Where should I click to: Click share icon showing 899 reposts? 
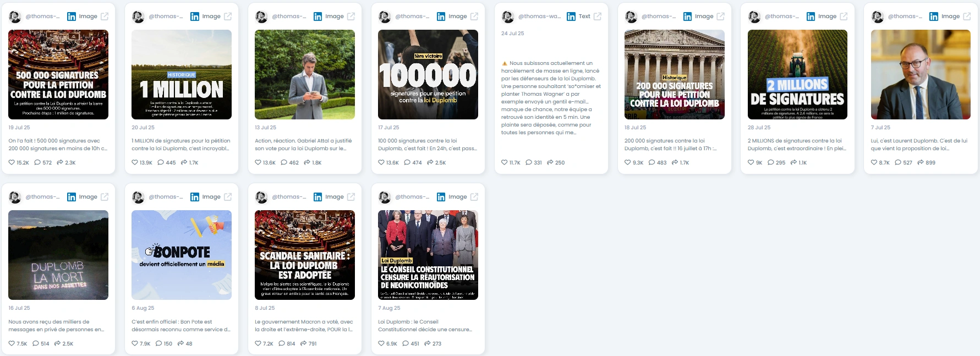tap(921, 162)
